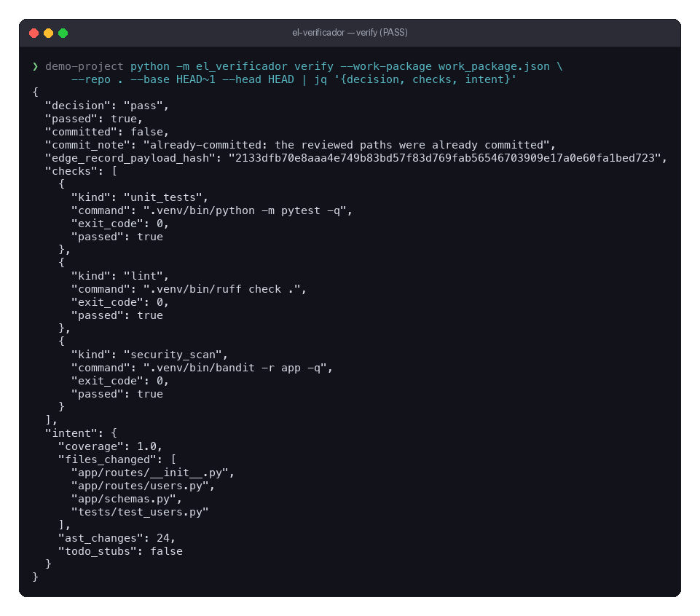Click the pytest -q command line
The image size is (700, 616).
(x=212, y=210)
